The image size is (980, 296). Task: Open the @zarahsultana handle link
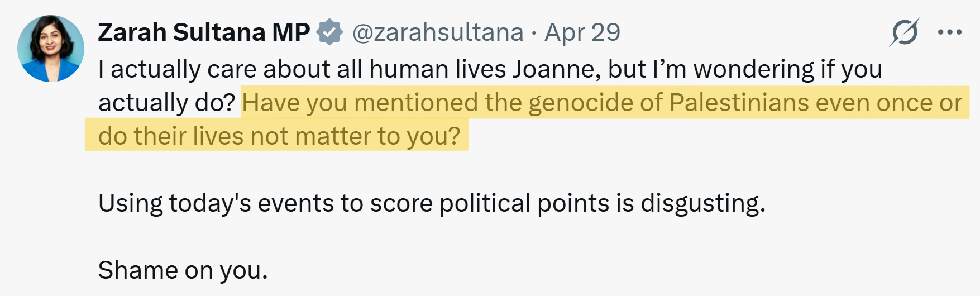pyautogui.click(x=438, y=33)
